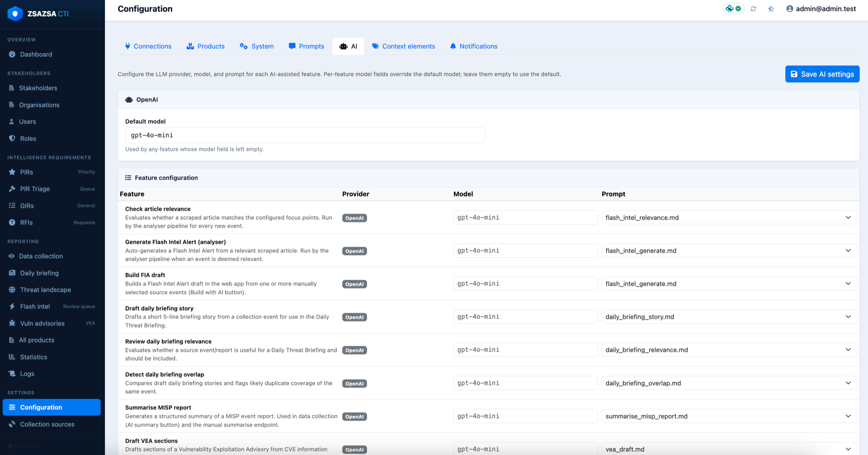Click the Summarise MISP report model field
Screen dimensions: 868x455
[525, 416]
